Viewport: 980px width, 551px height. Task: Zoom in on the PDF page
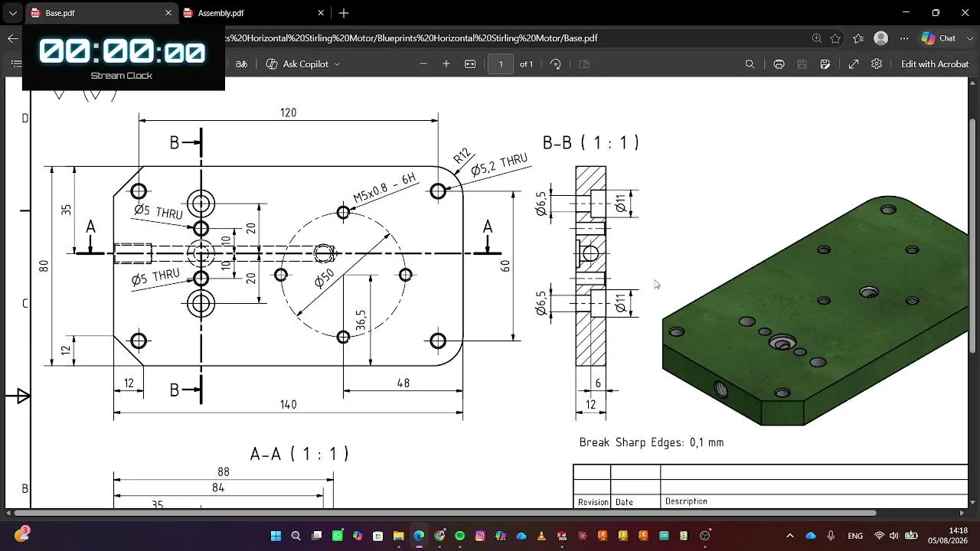click(x=446, y=64)
